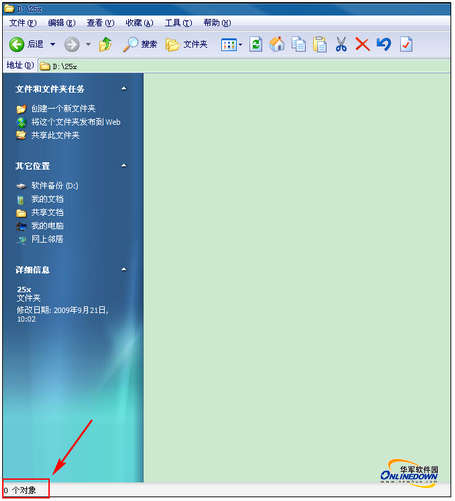Click the red Delete X icon

(362, 44)
